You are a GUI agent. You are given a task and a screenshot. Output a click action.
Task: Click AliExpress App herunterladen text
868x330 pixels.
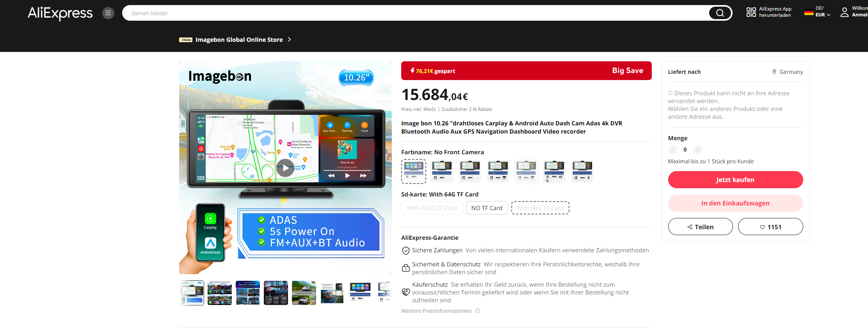775,12
